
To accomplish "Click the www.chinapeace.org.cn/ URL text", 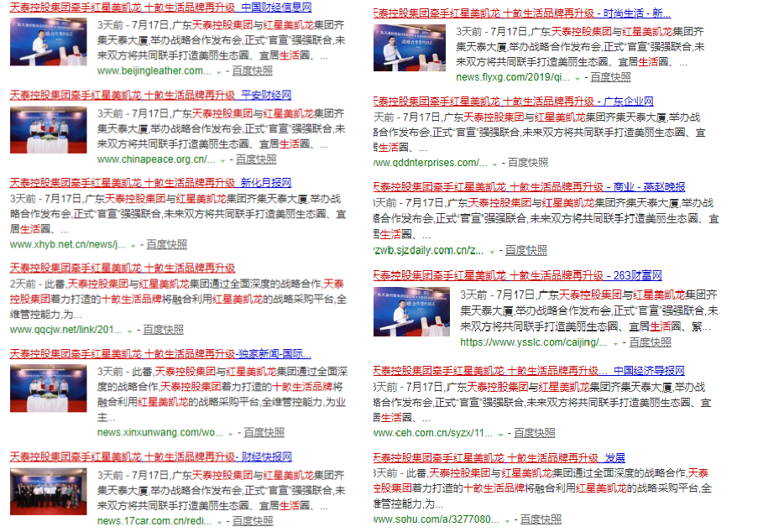I will 156,159.
